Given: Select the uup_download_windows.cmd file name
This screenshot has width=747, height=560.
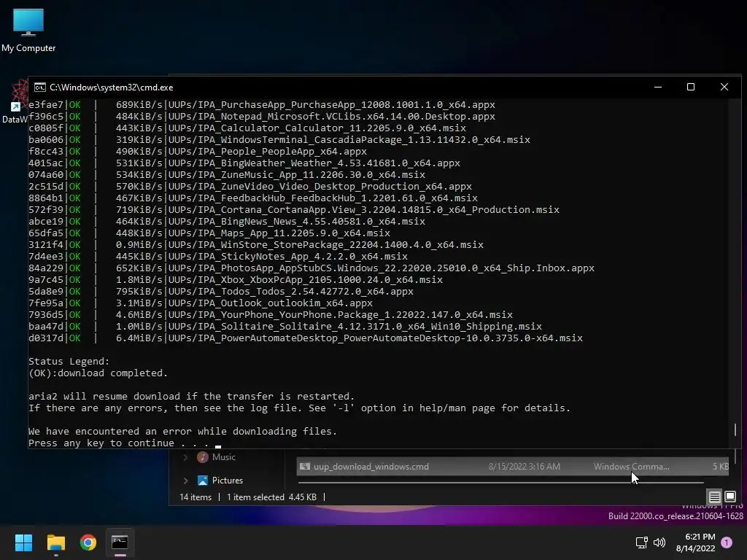Looking at the screenshot, I should (x=371, y=467).
